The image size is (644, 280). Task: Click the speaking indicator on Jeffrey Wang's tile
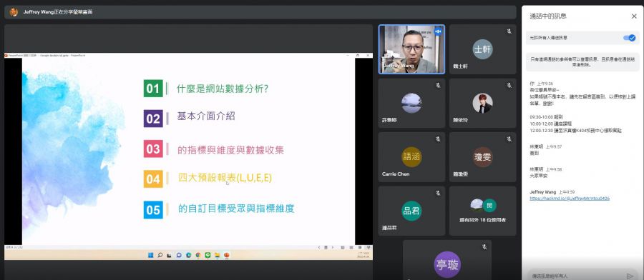438,31
